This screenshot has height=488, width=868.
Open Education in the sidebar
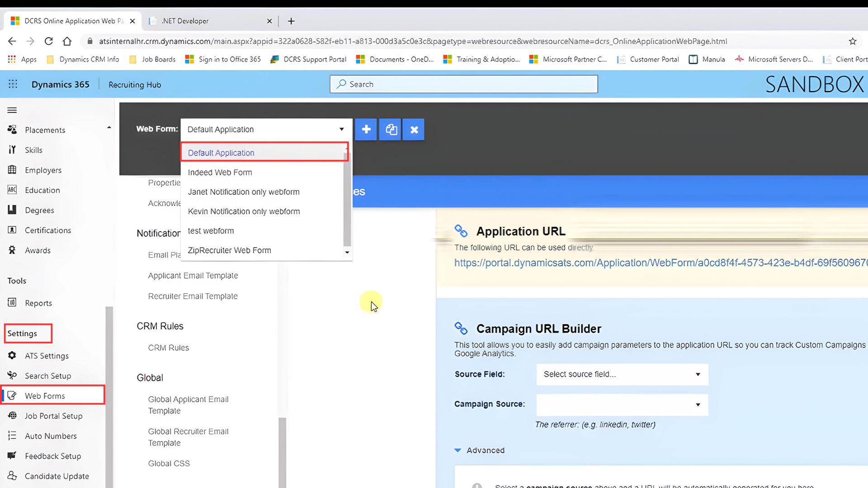42,190
